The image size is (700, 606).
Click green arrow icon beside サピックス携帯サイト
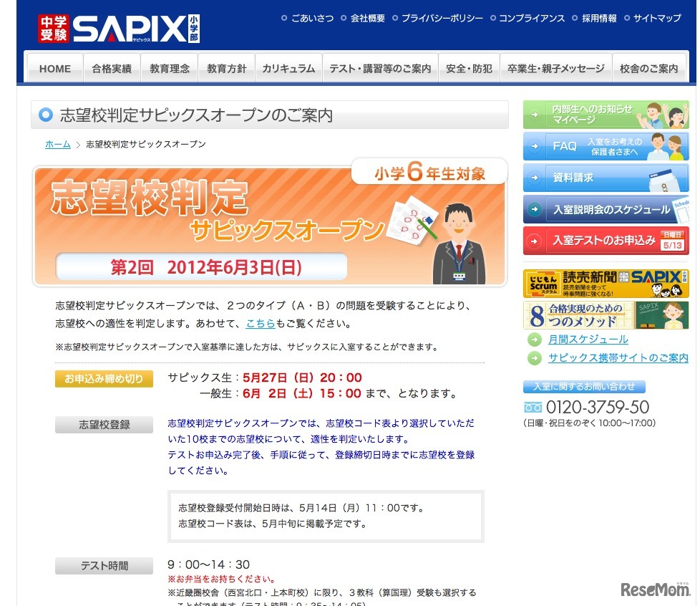pos(535,358)
